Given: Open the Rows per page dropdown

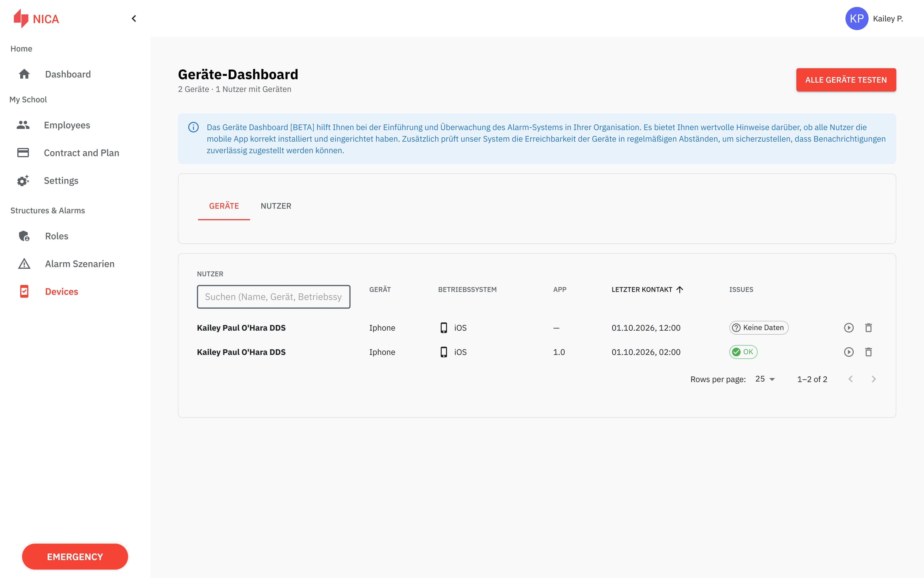Looking at the screenshot, I should [765, 379].
